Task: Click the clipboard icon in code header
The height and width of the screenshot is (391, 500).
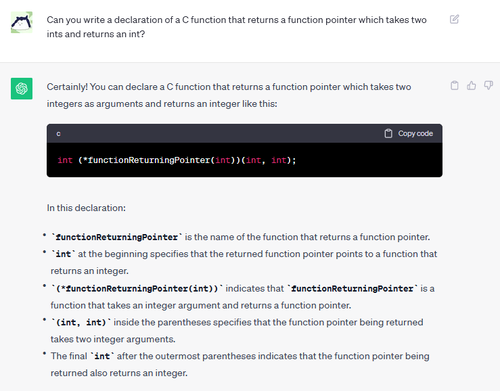Action: tap(388, 134)
